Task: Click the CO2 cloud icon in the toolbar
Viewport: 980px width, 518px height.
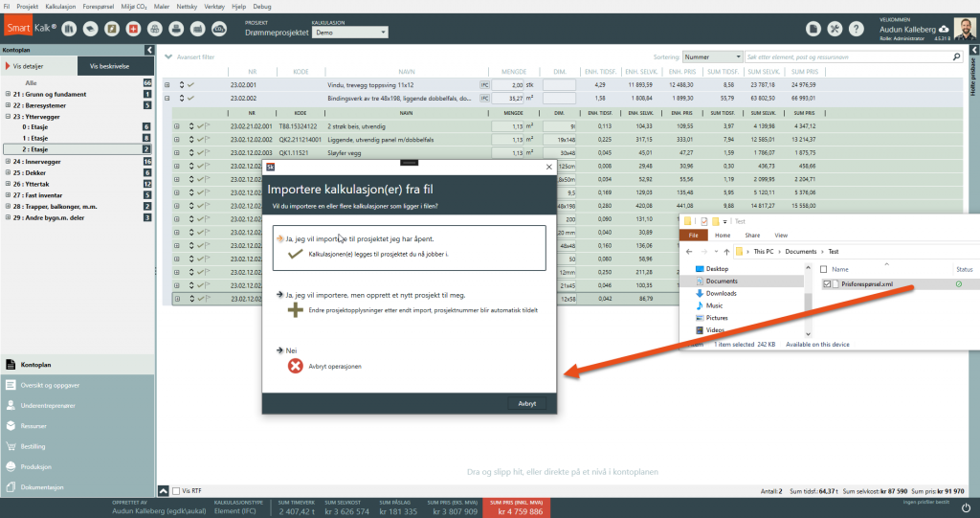Action: [x=219, y=30]
